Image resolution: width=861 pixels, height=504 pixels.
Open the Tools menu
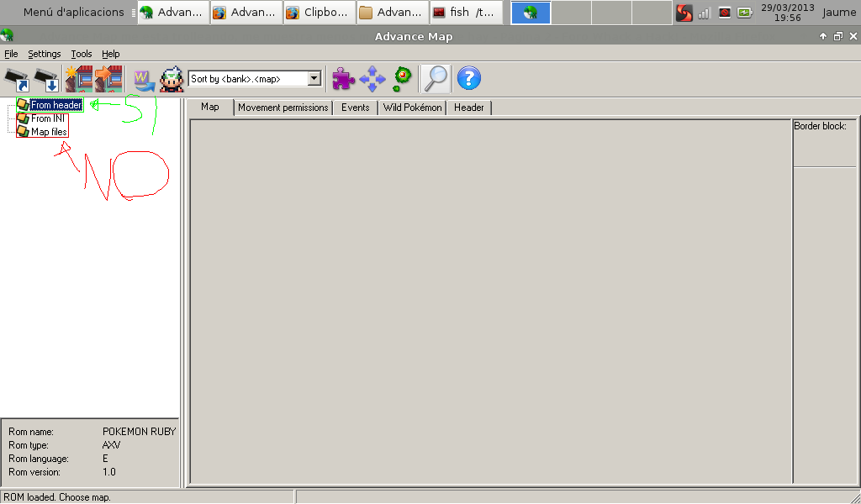[82, 54]
